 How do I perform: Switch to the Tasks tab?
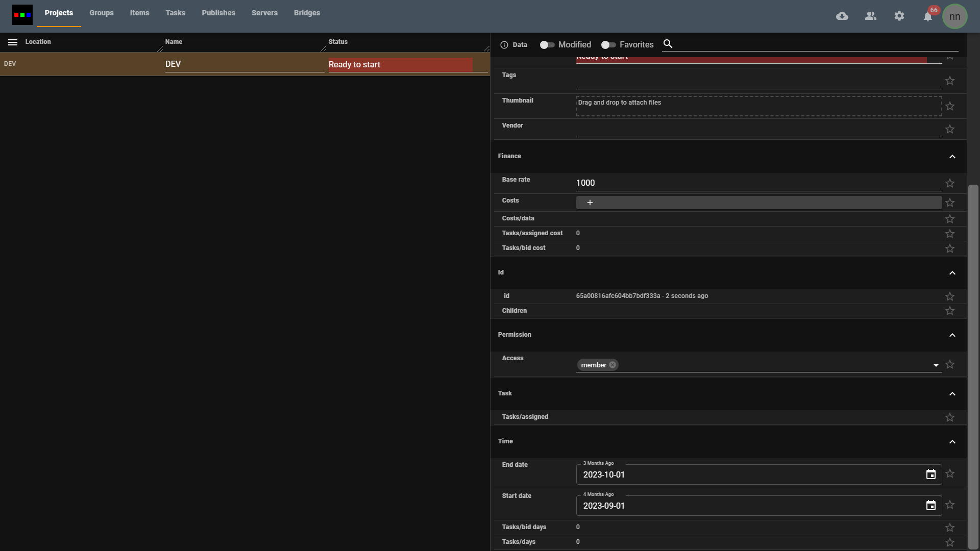pyautogui.click(x=175, y=13)
